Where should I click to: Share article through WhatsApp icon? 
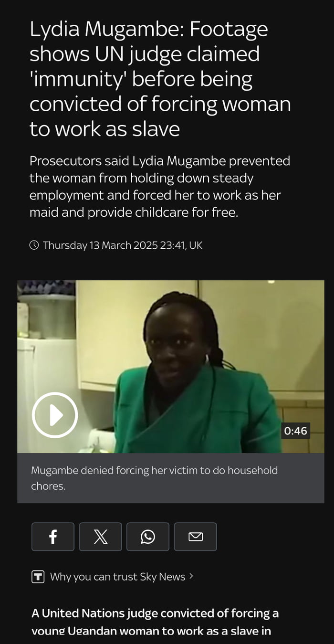[148, 537]
